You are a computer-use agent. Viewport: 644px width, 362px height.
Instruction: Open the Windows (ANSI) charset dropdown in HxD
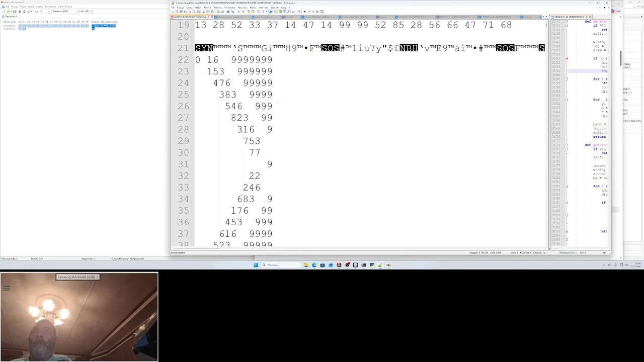[x=77, y=12]
